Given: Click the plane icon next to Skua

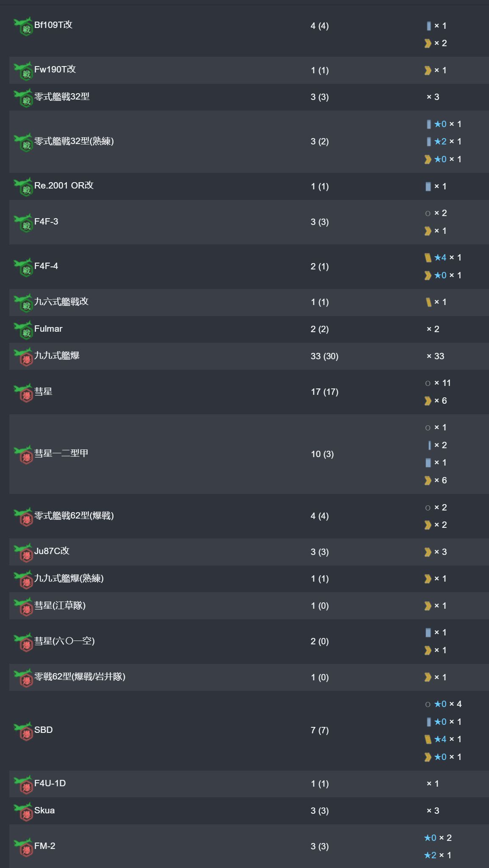Looking at the screenshot, I should (23, 811).
